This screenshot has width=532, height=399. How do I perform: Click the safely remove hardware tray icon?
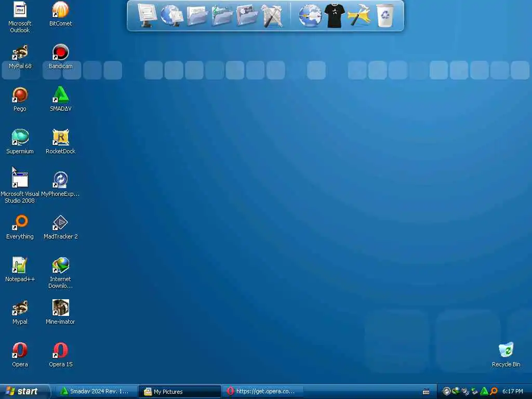pos(475,391)
